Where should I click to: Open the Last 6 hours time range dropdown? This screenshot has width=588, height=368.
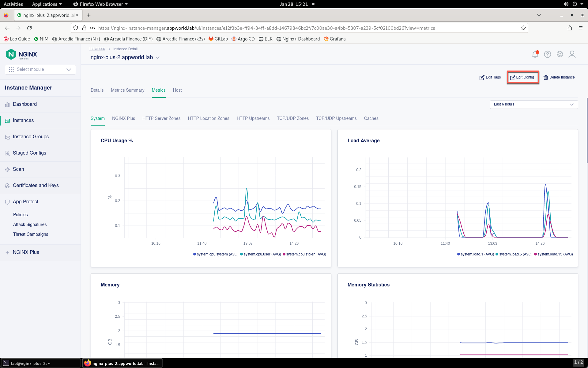(x=534, y=104)
